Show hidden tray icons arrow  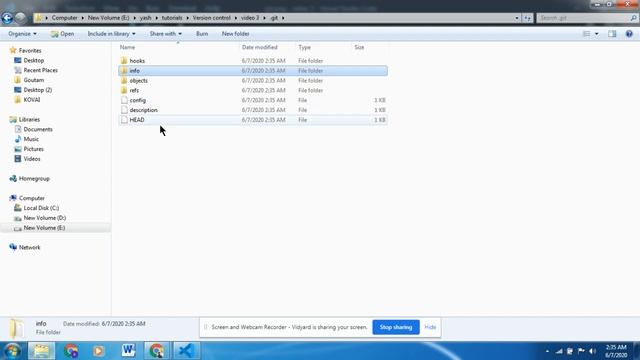tap(547, 351)
